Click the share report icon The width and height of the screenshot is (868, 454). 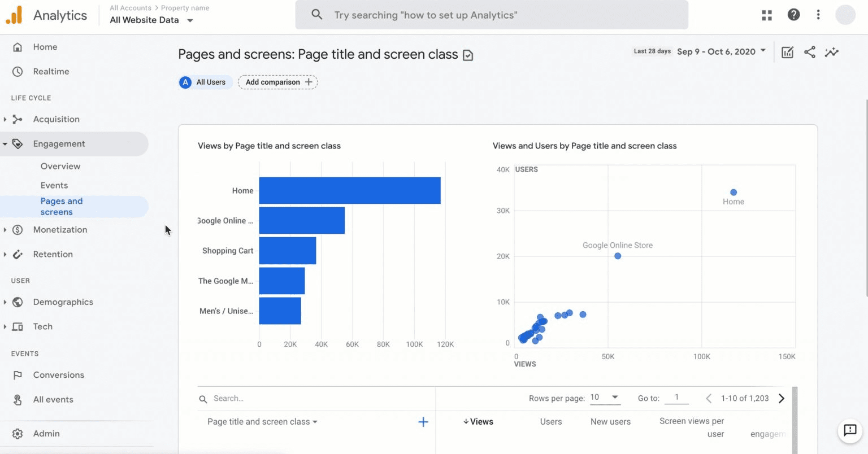[809, 53]
